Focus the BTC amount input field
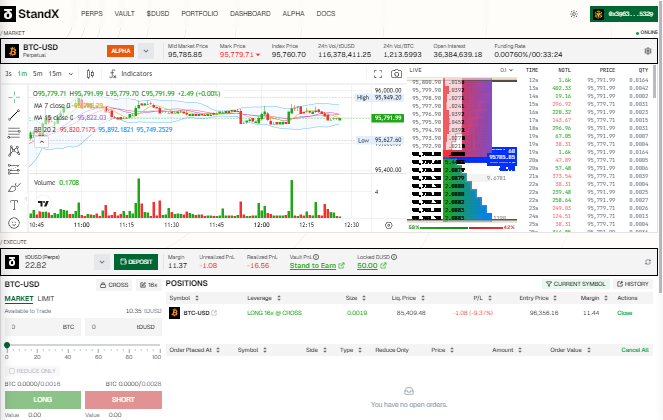Viewport: 663px width, 420px height. click(43, 327)
